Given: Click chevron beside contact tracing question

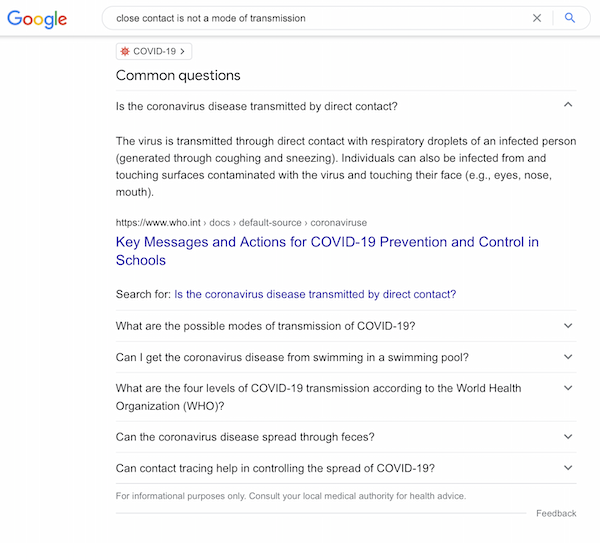Looking at the screenshot, I should (568, 467).
